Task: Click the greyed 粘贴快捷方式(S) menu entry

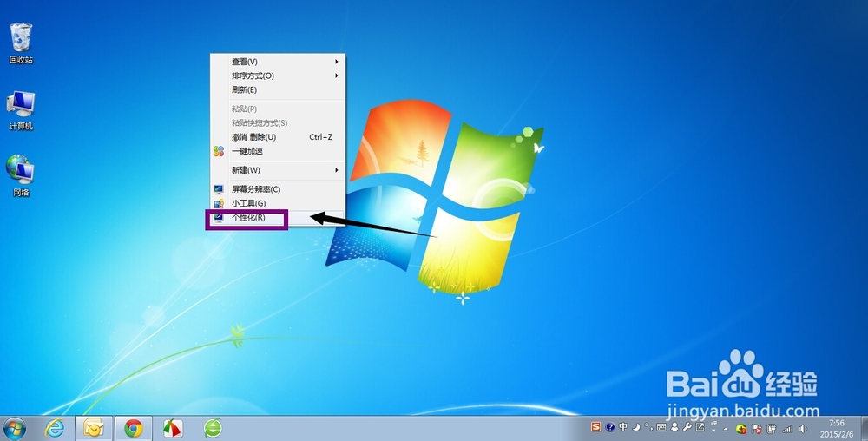Action: point(278,123)
